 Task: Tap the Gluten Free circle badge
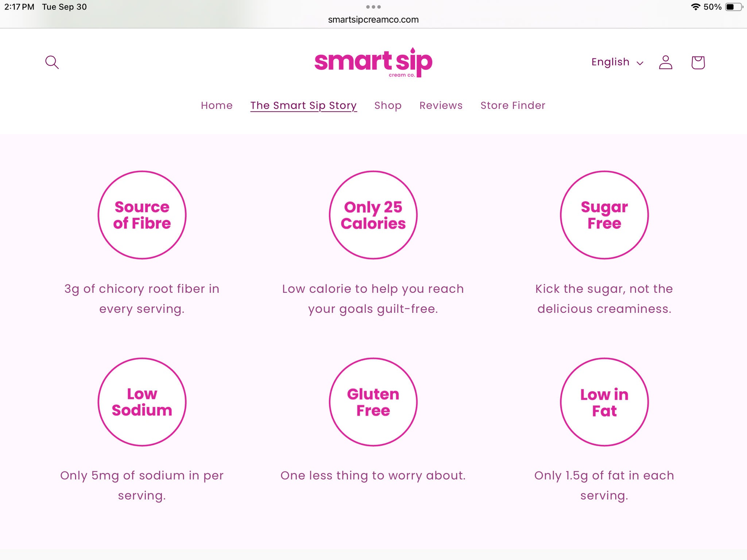tap(373, 402)
